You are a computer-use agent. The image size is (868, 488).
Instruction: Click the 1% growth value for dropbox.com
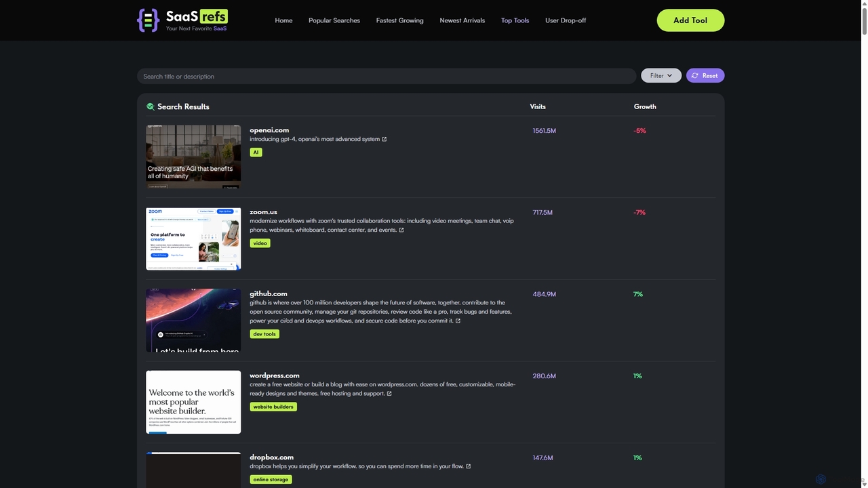coord(637,458)
